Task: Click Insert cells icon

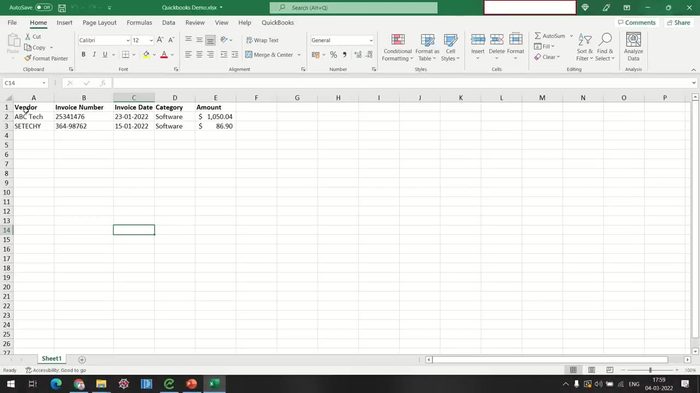Action: pos(478,40)
